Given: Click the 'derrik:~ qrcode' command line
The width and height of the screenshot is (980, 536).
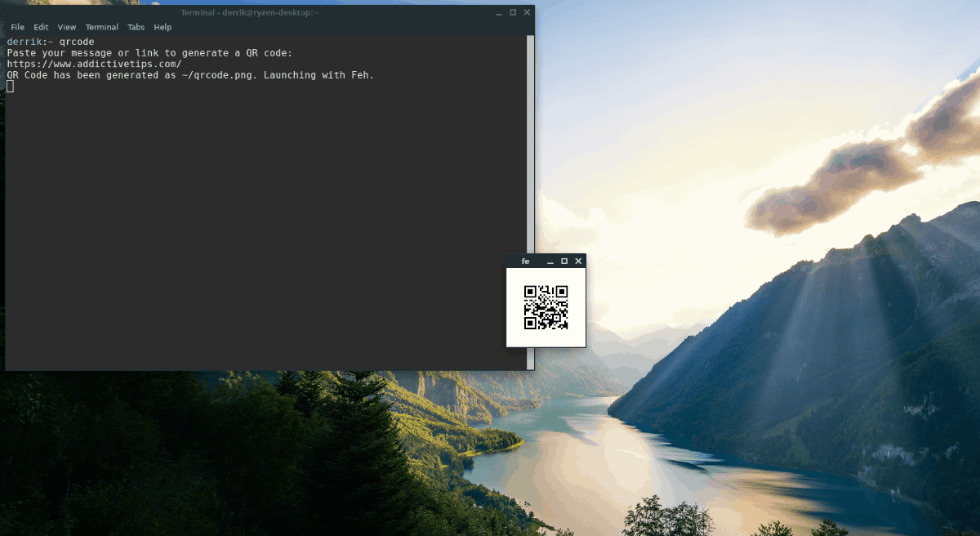Looking at the screenshot, I should tap(51, 42).
